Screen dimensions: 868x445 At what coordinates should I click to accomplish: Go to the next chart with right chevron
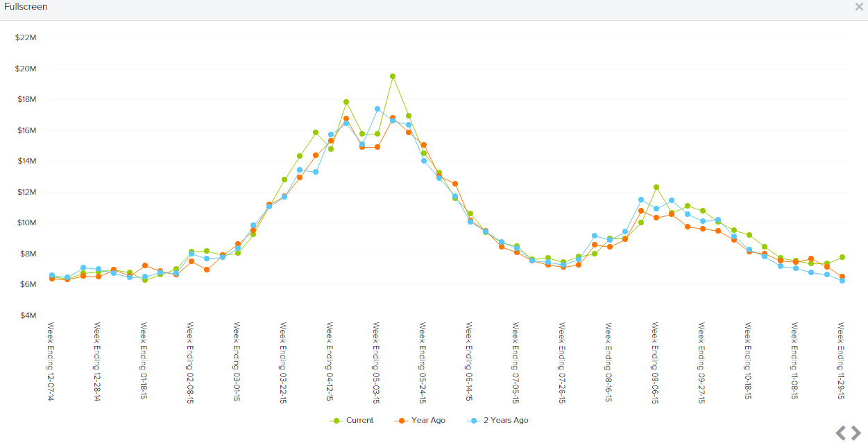tap(856, 433)
